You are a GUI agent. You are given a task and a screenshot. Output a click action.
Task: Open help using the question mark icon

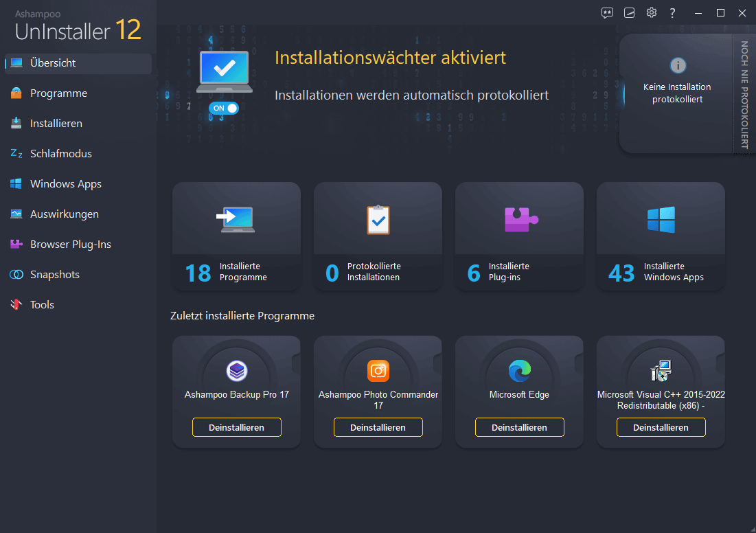click(x=672, y=12)
